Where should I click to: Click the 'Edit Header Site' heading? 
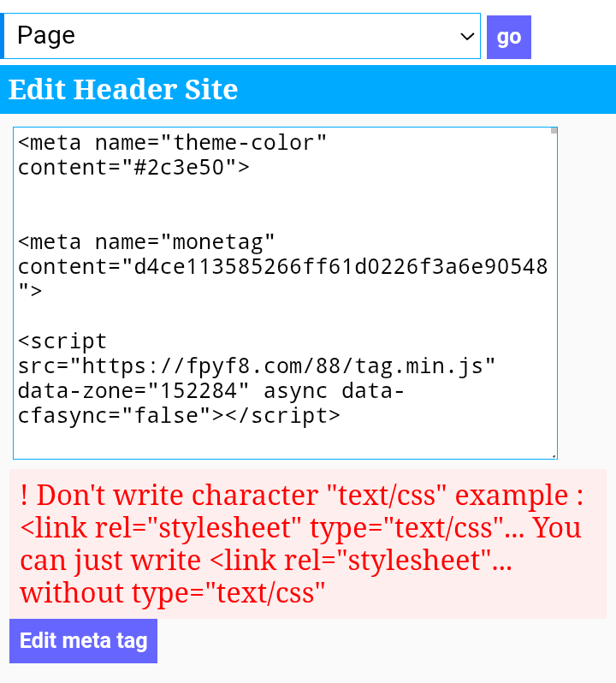point(123,90)
